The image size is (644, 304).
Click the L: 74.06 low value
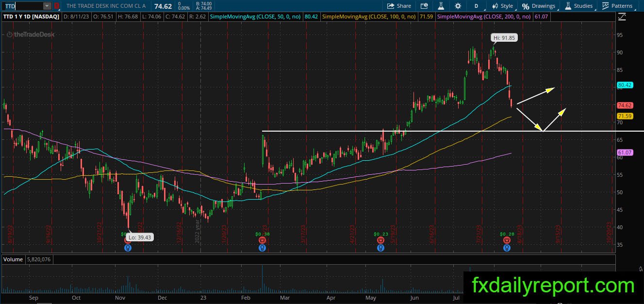152,17
